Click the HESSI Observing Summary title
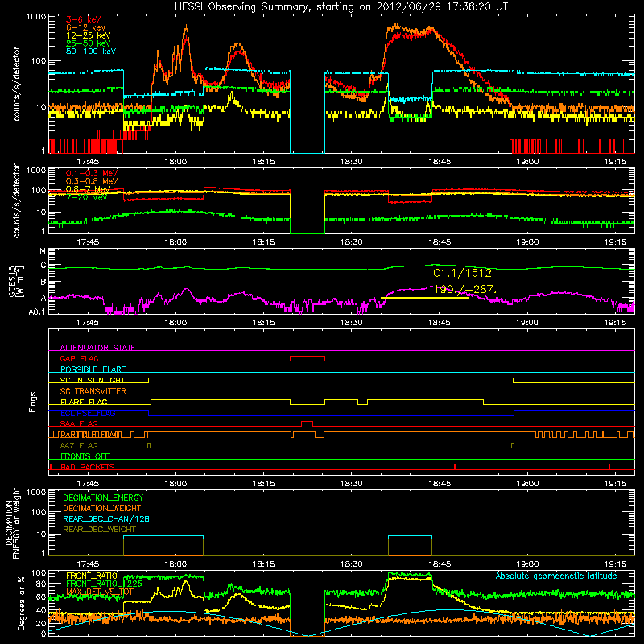Screen dimensions: 644x644 pos(341,7)
